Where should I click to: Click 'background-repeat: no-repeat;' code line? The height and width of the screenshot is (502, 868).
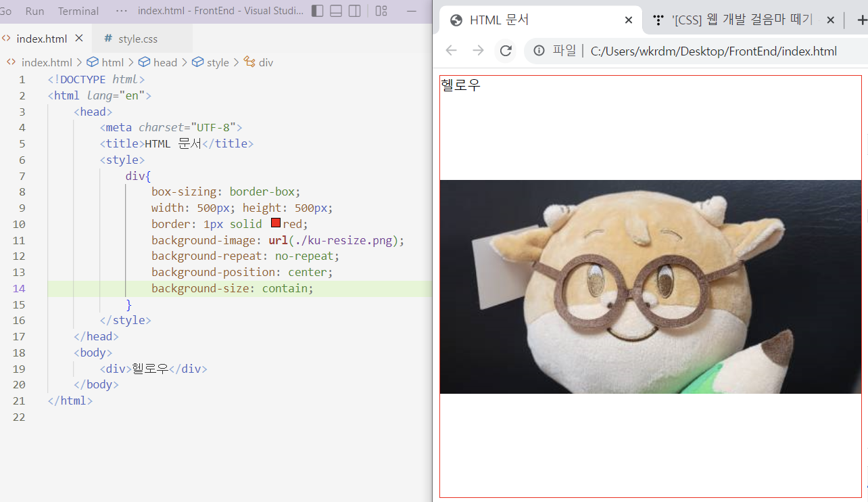245,256
